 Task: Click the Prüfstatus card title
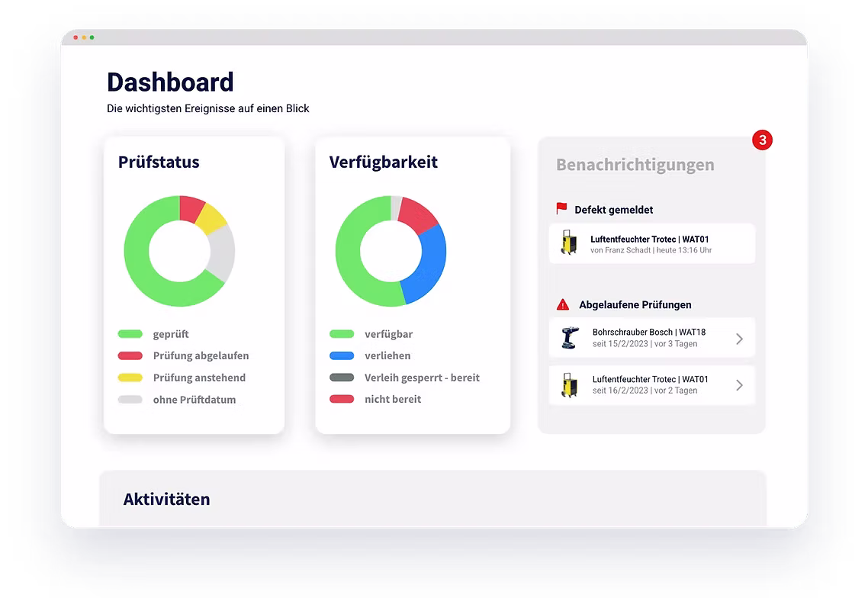[159, 162]
